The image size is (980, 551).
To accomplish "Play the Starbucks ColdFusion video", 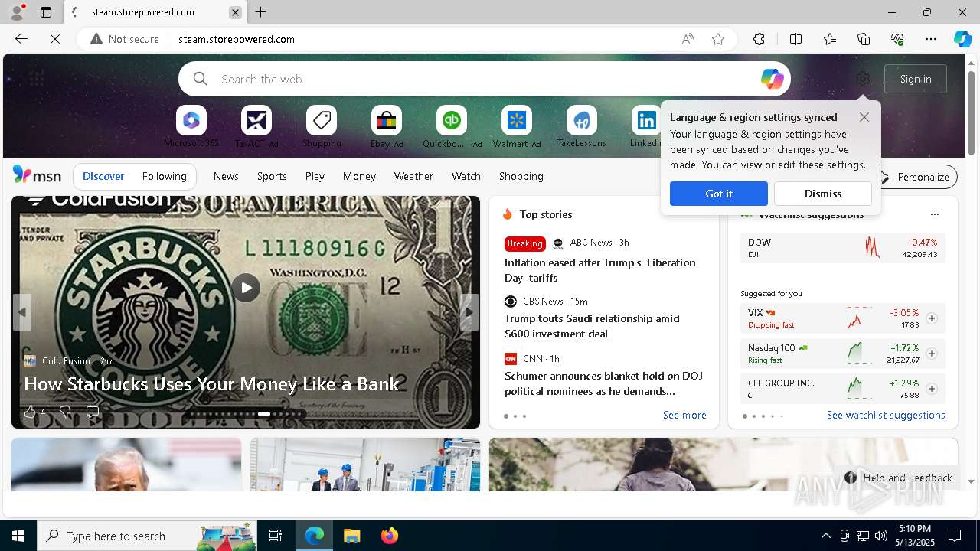I will click(246, 288).
